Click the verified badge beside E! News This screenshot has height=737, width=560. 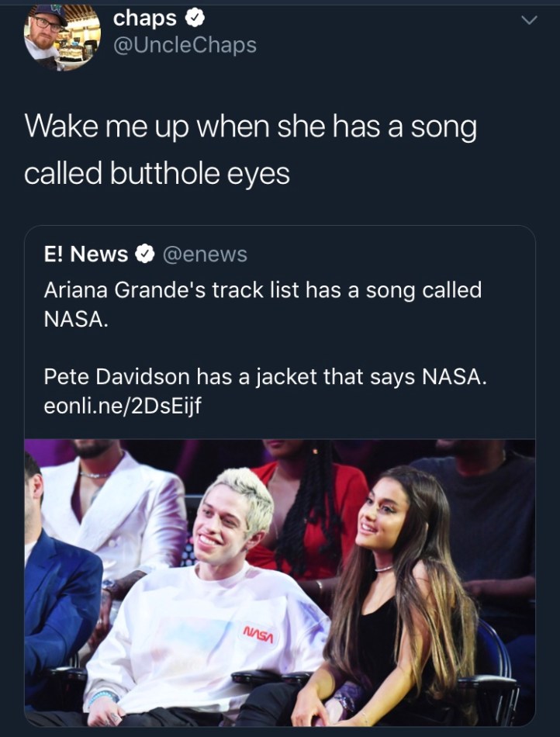click(145, 254)
